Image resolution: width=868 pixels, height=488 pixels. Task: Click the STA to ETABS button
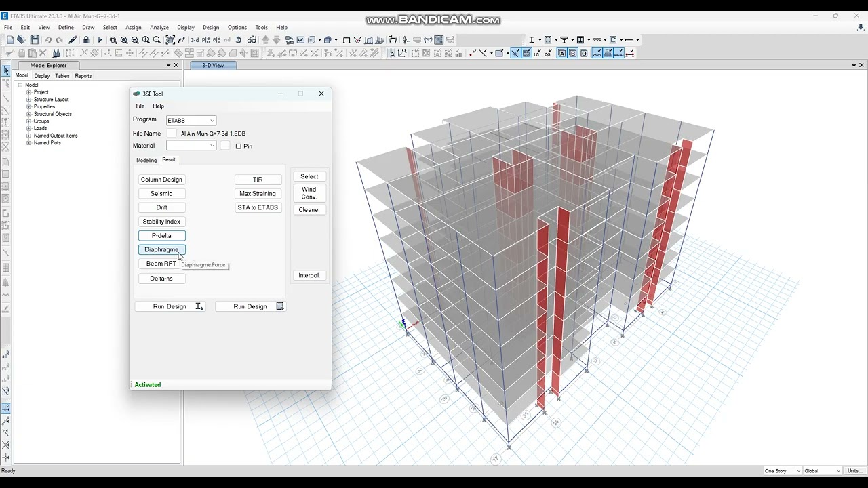pyautogui.click(x=258, y=207)
